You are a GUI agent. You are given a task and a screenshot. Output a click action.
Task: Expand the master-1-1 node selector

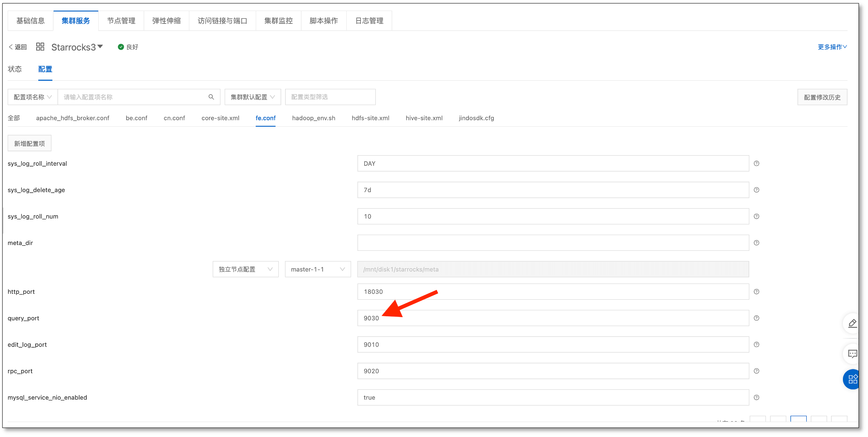pyautogui.click(x=317, y=270)
